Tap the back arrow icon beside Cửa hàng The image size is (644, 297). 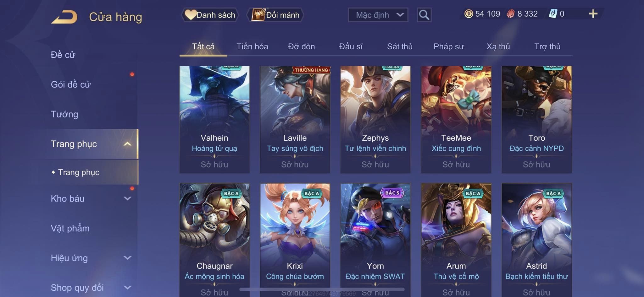click(x=64, y=17)
